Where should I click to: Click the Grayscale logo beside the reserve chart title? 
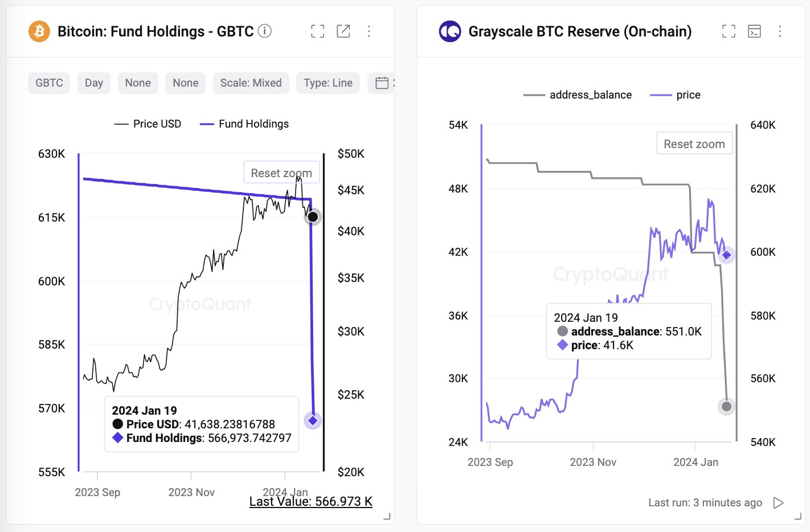(x=449, y=31)
